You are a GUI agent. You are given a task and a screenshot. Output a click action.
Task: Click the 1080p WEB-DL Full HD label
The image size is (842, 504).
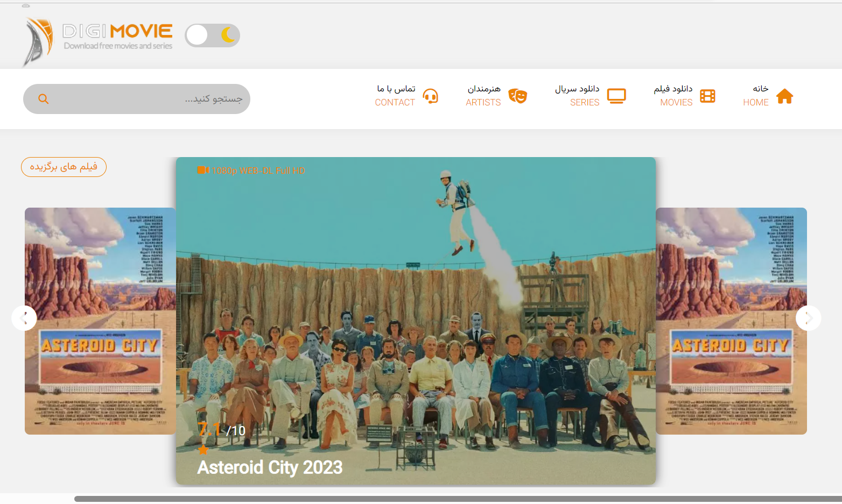[x=258, y=171]
